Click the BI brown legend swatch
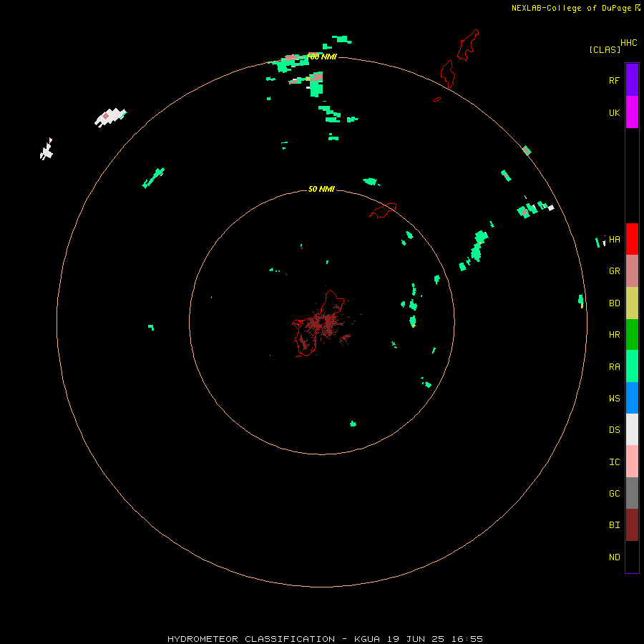Viewport: 644px width, 644px height. (632, 525)
